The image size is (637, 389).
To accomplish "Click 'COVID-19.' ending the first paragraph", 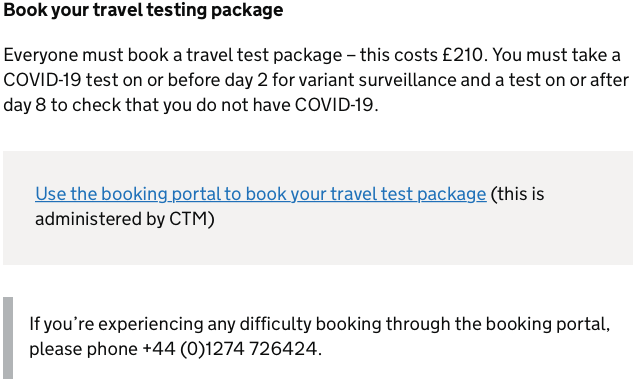I will tap(336, 105).
